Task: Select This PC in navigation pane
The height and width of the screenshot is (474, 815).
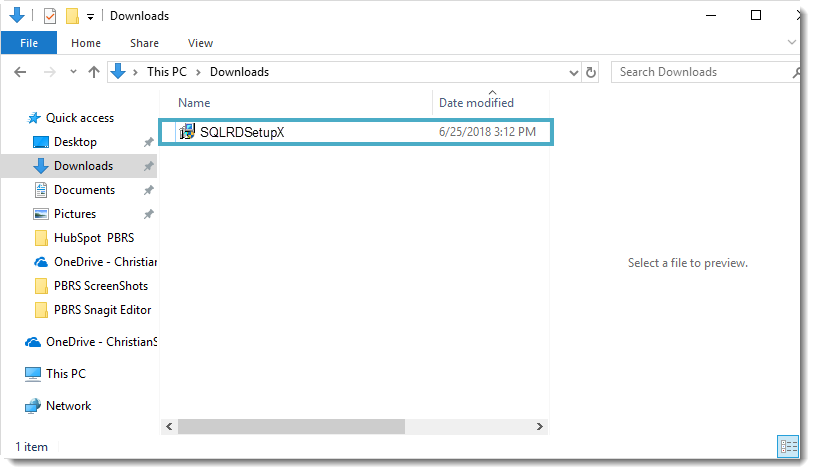Action: pos(65,374)
